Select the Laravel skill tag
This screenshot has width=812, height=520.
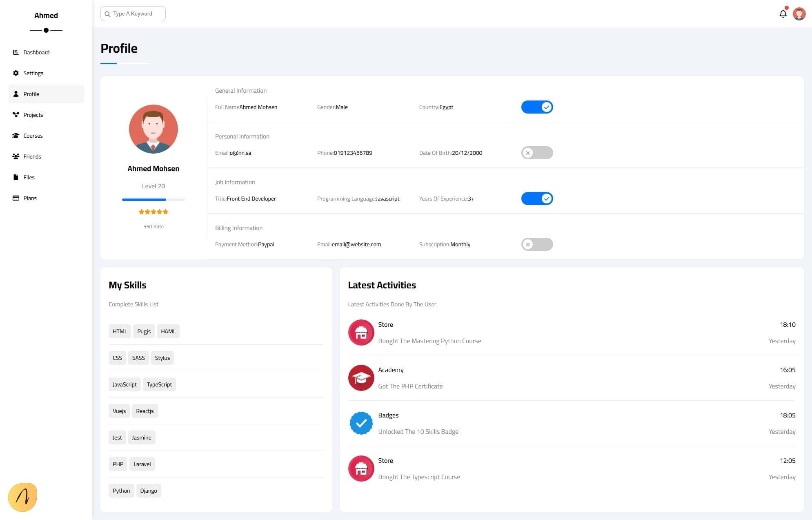(x=142, y=464)
